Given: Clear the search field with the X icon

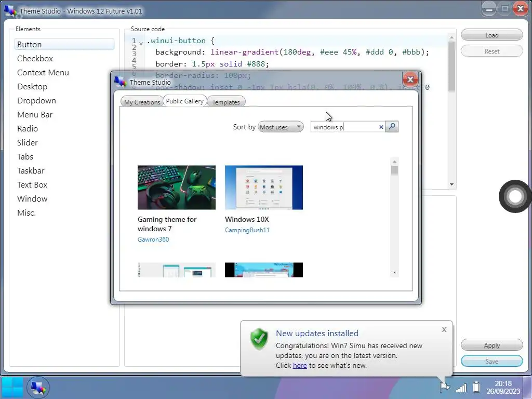Looking at the screenshot, I should coord(381,127).
